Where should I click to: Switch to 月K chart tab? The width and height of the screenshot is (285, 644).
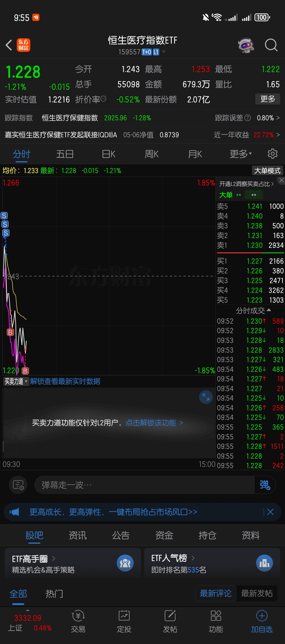[195, 154]
